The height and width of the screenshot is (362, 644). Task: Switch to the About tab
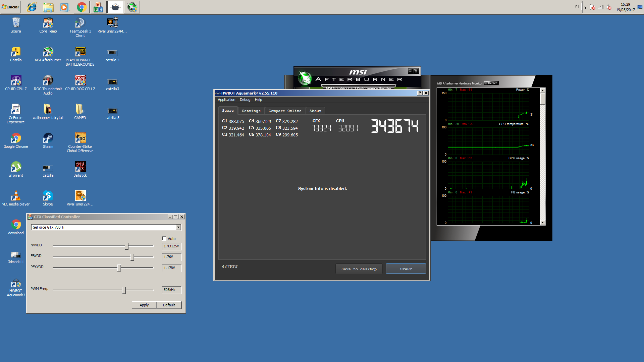(x=315, y=111)
